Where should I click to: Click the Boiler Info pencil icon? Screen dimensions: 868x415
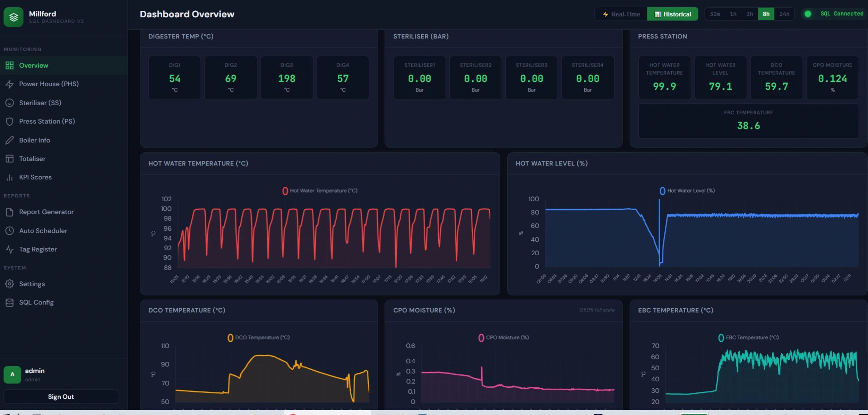coord(9,140)
